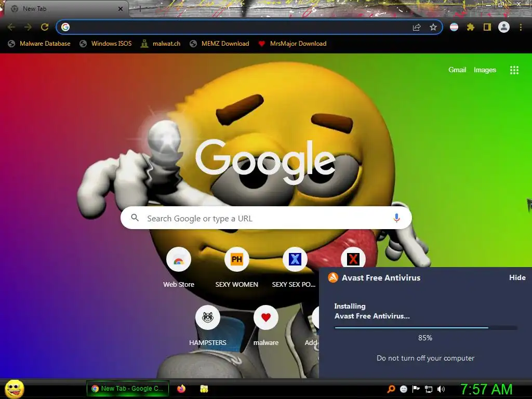Open Chrome's three-dot menu
This screenshot has height=399, width=532.
[x=521, y=27]
